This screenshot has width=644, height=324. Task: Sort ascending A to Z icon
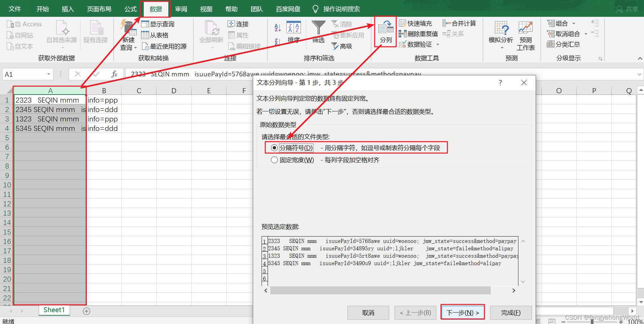(x=277, y=28)
